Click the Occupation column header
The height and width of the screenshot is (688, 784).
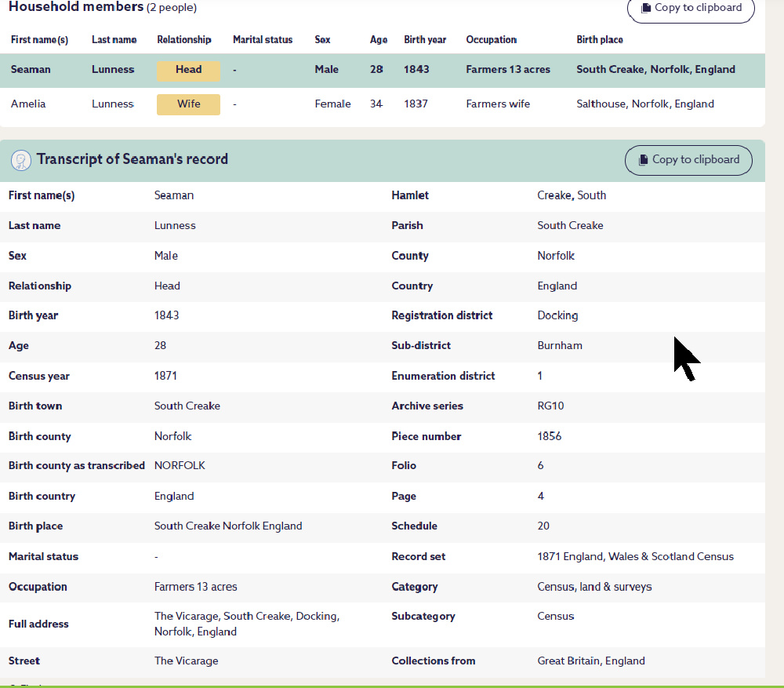pyautogui.click(x=491, y=40)
